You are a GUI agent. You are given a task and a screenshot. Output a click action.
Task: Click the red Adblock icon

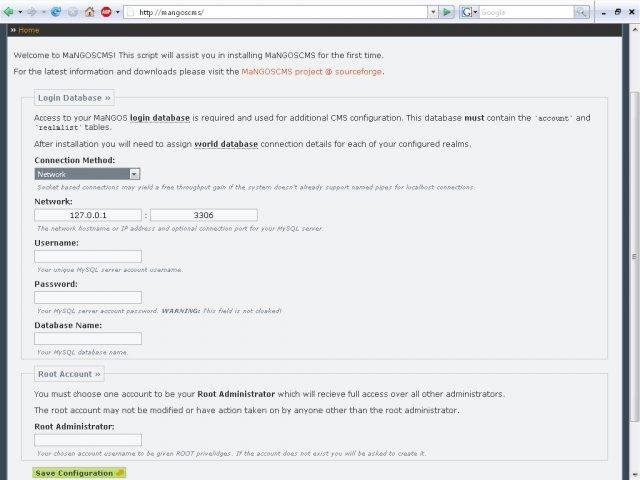[x=106, y=12]
